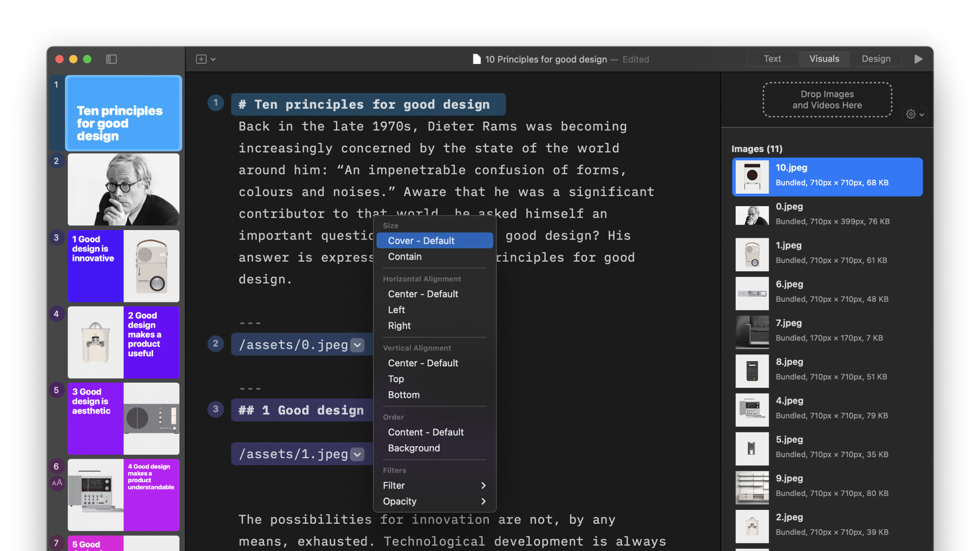Click the Drop Images and Videos area
Viewport: 980px width, 551px height.
point(827,99)
